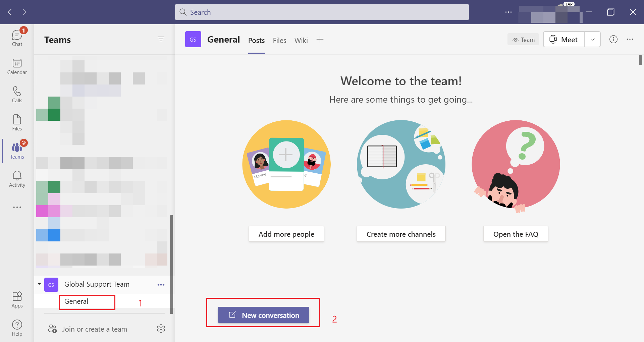This screenshot has width=644, height=342.
Task: Open more options for Global Support Team
Action: (161, 284)
